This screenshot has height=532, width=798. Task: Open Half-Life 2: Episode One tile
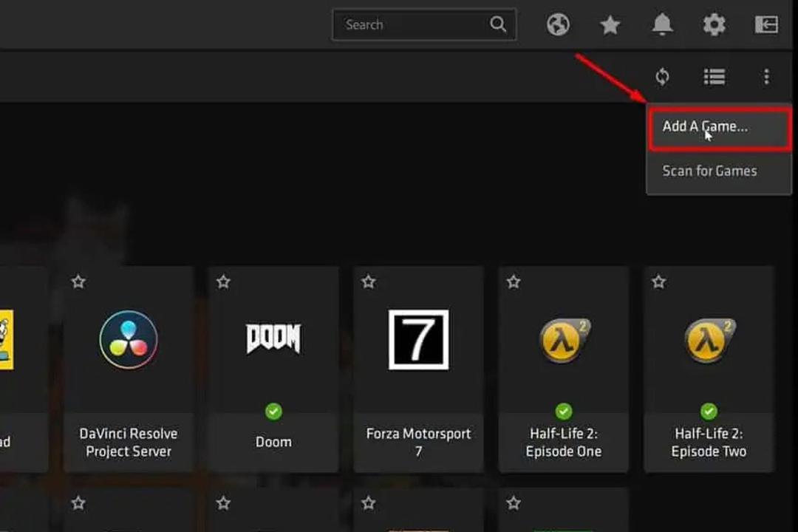point(563,369)
